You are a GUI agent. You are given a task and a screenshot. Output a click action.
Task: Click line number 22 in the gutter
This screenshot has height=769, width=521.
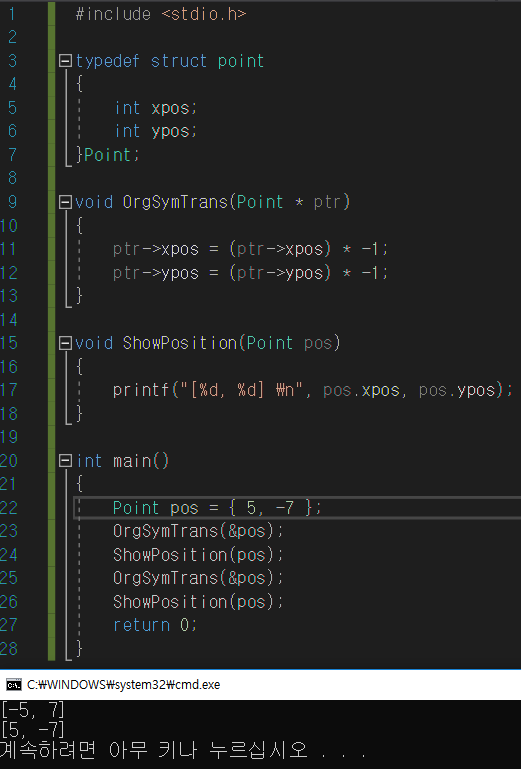coord(9,508)
